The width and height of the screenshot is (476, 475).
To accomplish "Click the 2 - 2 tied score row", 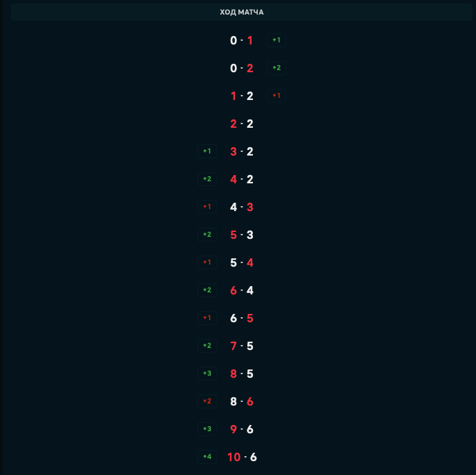I will point(242,124).
